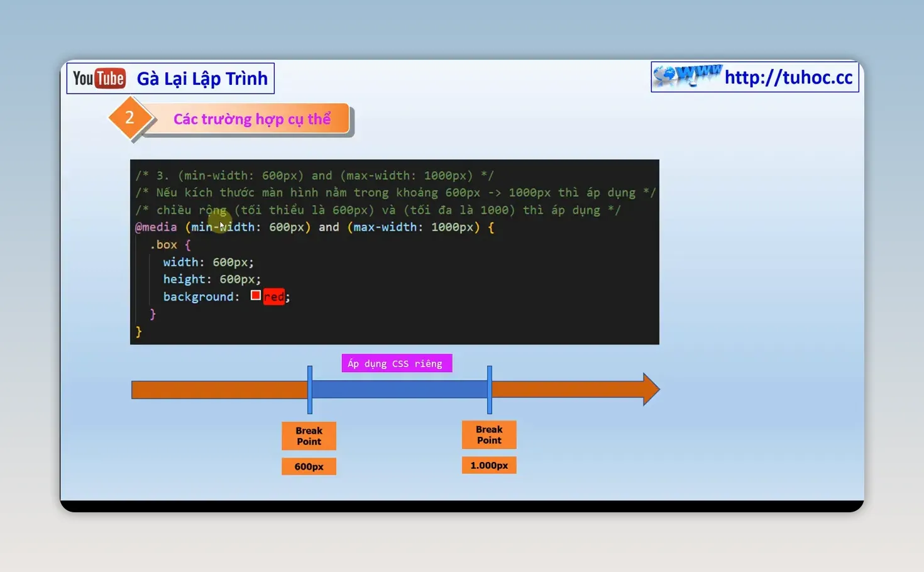Click the '@media' keyword in code
Viewport: 924px width, 572px height.
(x=156, y=227)
